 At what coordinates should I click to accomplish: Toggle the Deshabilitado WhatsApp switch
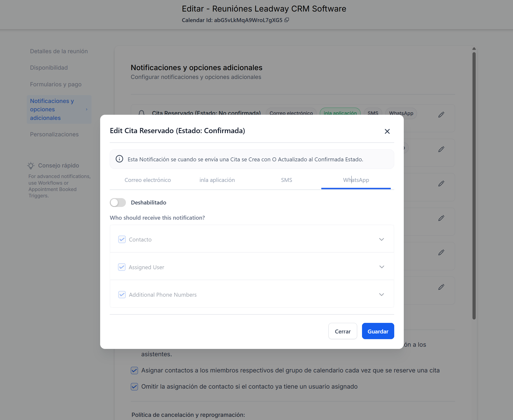click(x=118, y=203)
